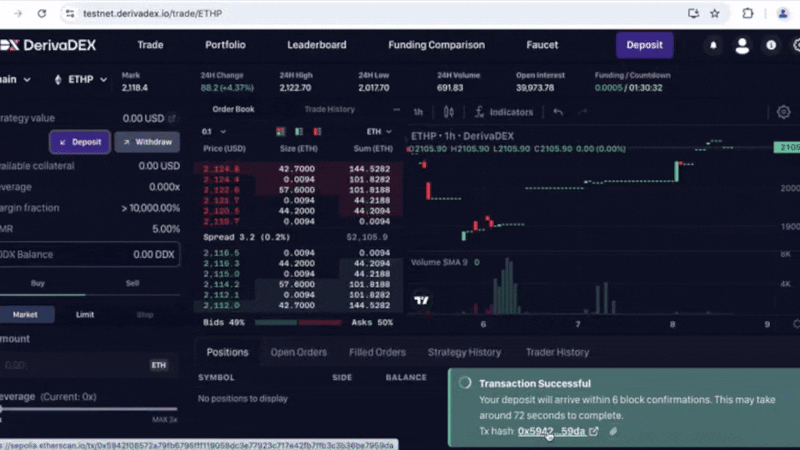The width and height of the screenshot is (800, 450).
Task: Undo last chart action arrow
Action: click(x=558, y=112)
